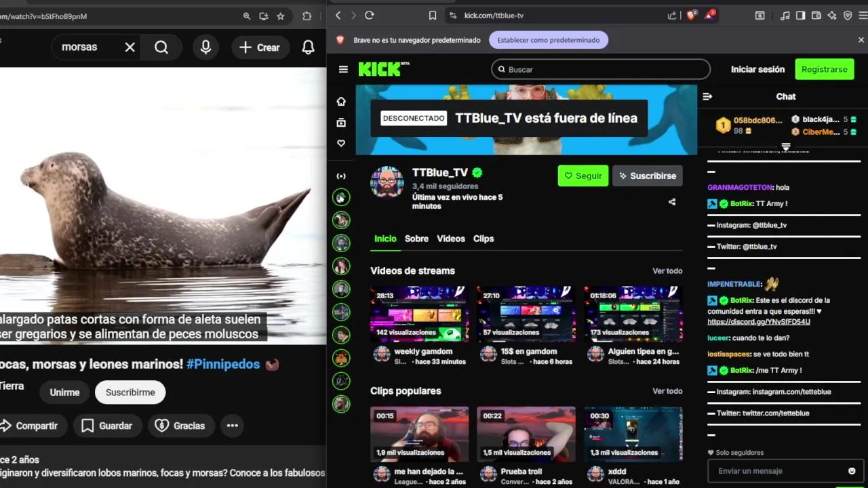Expand Kick's left hamburger menu
Screen dimensions: 868x488
(x=343, y=69)
